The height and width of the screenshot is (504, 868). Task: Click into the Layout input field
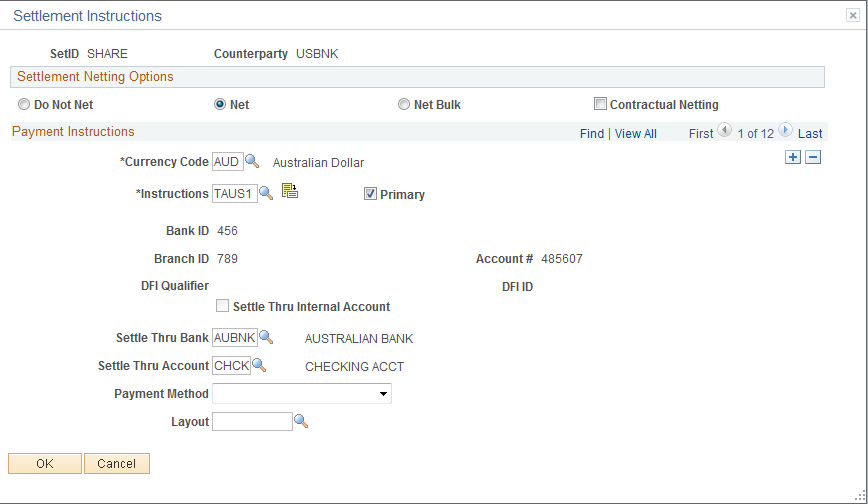(252, 421)
